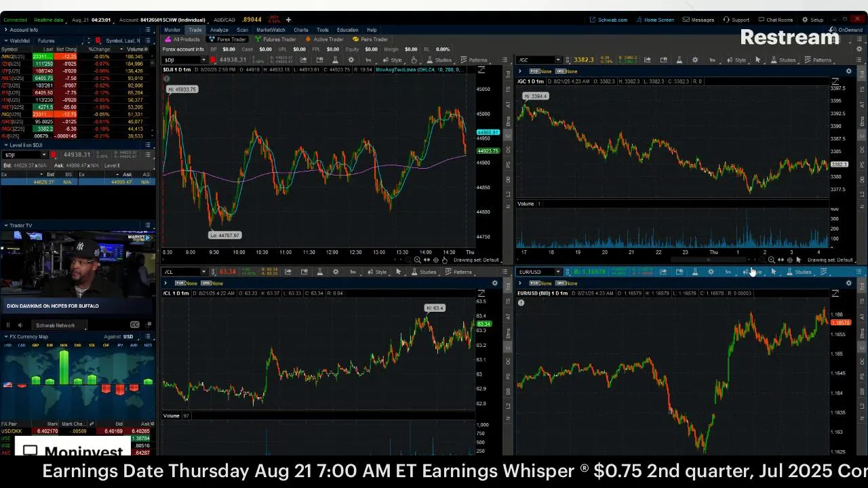Open /GC chart toolbar settings gear
This screenshot has width=868, height=488.
[x=694, y=60]
